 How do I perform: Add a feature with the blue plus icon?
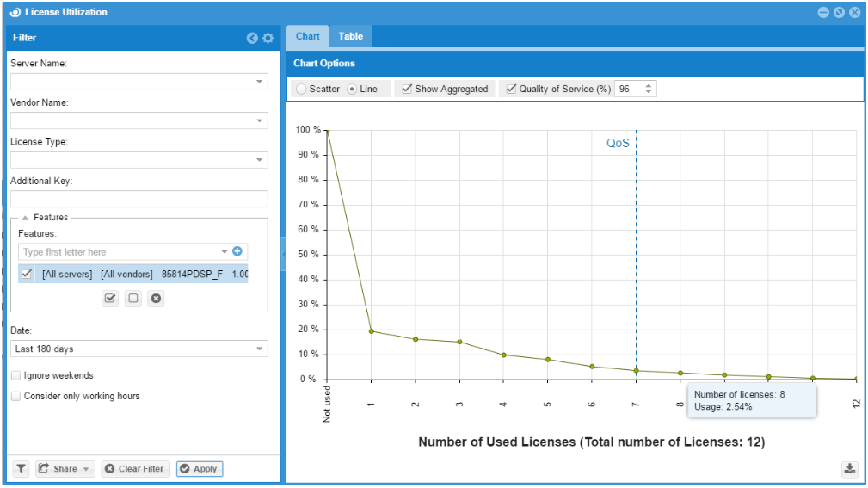click(237, 252)
